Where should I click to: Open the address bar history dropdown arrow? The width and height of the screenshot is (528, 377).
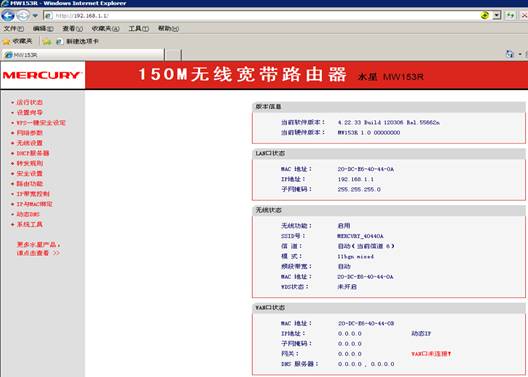pos(496,15)
